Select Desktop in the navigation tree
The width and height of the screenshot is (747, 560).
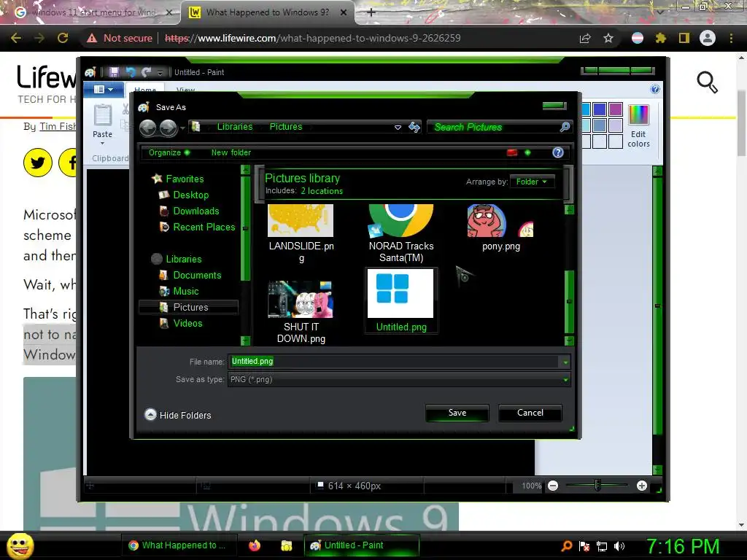190,195
